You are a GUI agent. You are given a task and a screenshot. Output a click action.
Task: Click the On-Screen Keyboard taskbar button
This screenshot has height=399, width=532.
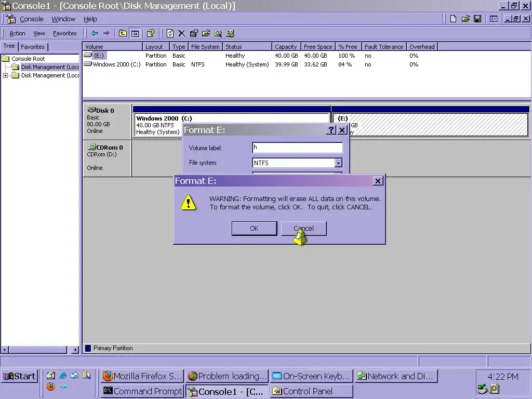point(312,376)
